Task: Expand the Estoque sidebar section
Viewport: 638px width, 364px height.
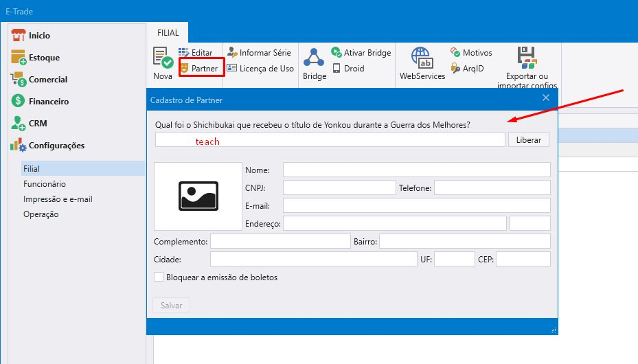Action: (44, 58)
